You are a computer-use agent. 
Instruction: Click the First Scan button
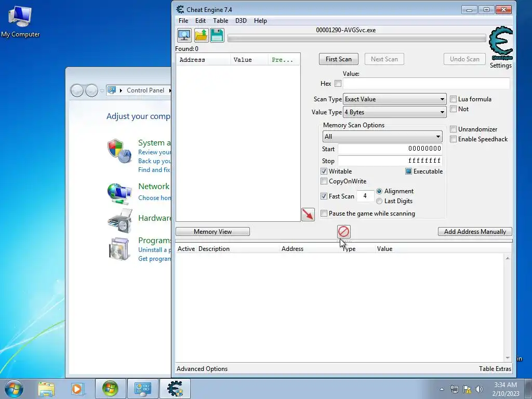click(339, 59)
